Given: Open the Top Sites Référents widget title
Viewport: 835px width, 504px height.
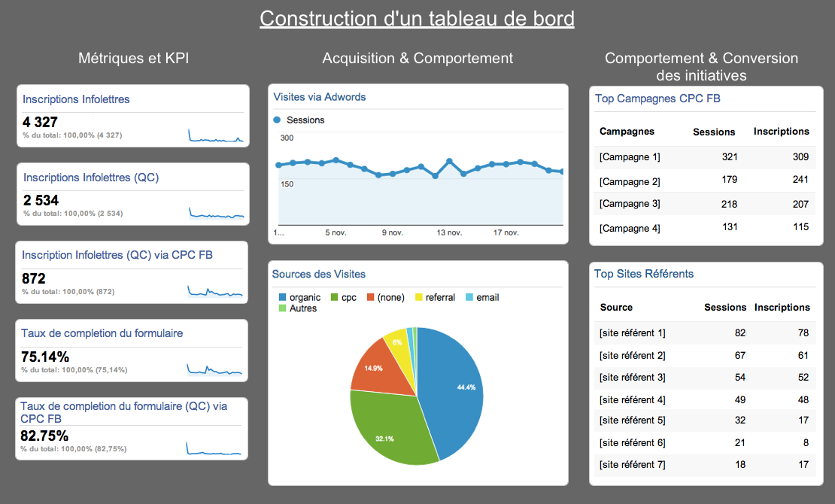Looking at the screenshot, I should pos(644,274).
